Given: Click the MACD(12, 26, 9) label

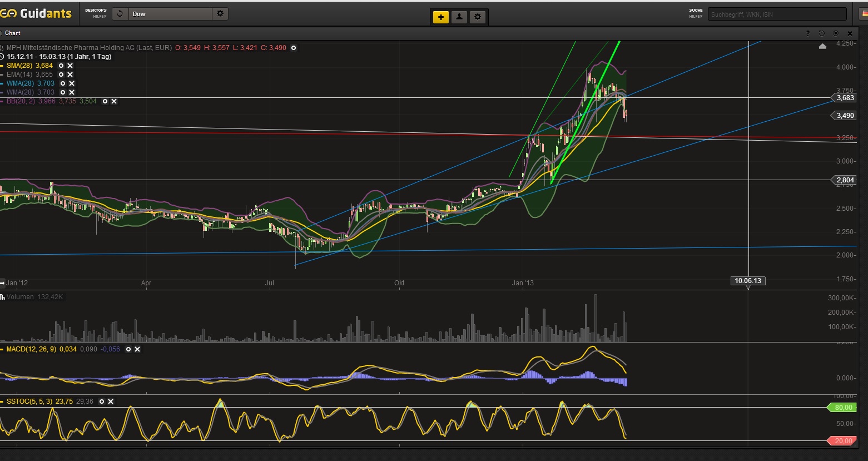Looking at the screenshot, I should pos(31,349).
